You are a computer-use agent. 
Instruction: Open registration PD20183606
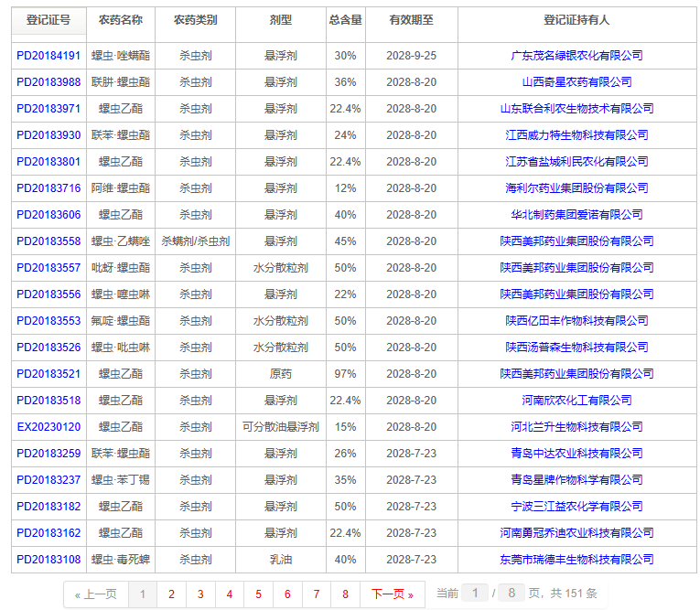pyautogui.click(x=48, y=215)
